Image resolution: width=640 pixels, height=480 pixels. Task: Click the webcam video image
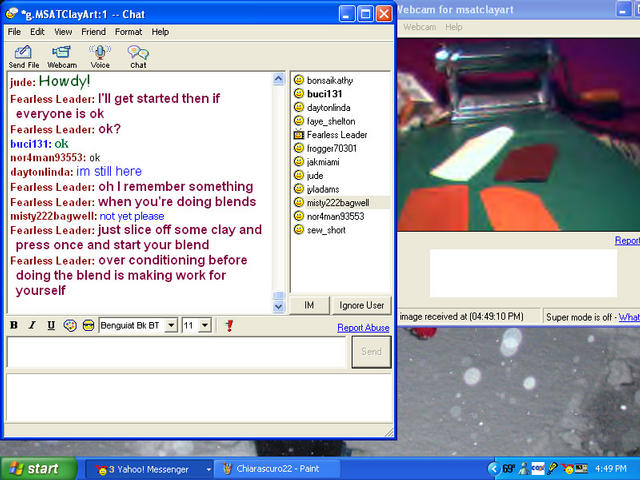coord(518,135)
